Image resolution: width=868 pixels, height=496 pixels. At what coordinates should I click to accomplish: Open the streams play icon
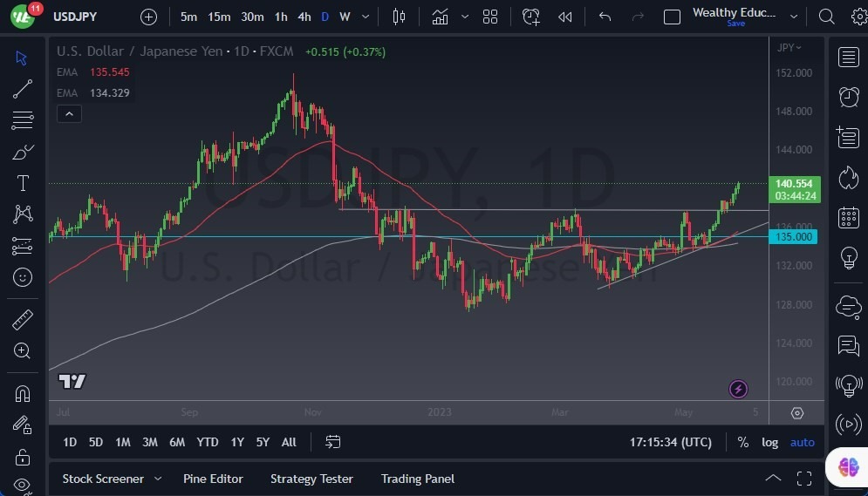pos(848,425)
